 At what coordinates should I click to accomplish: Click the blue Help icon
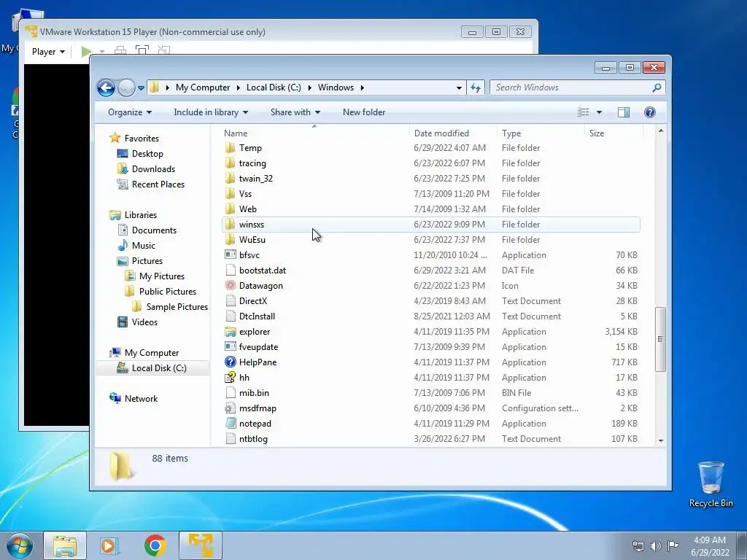coord(650,112)
